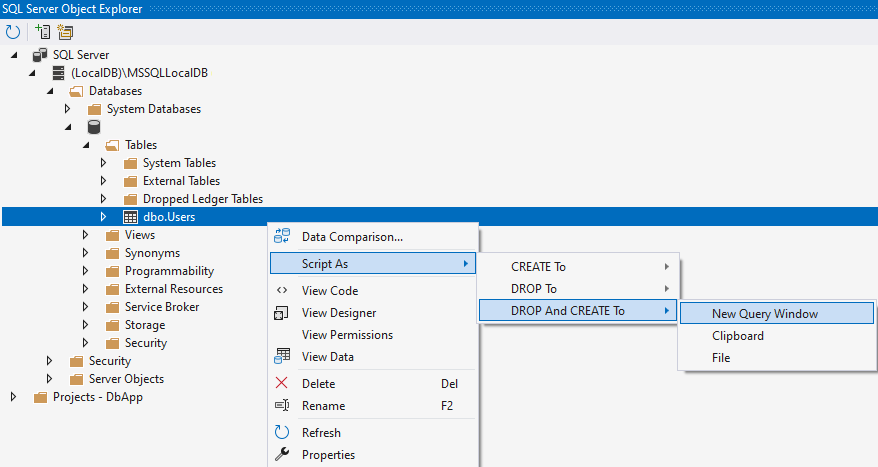Click the Programmability folder icon

(112, 272)
